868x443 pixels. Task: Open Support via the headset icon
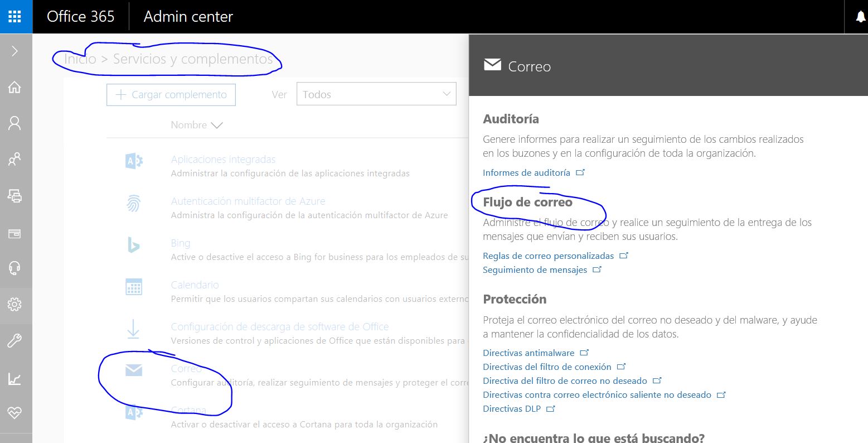(14, 268)
